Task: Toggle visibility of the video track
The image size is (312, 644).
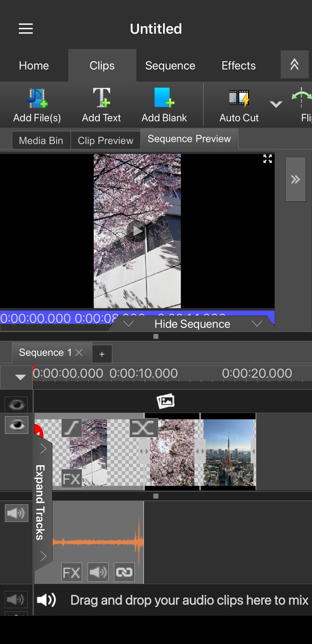Action: [17, 425]
